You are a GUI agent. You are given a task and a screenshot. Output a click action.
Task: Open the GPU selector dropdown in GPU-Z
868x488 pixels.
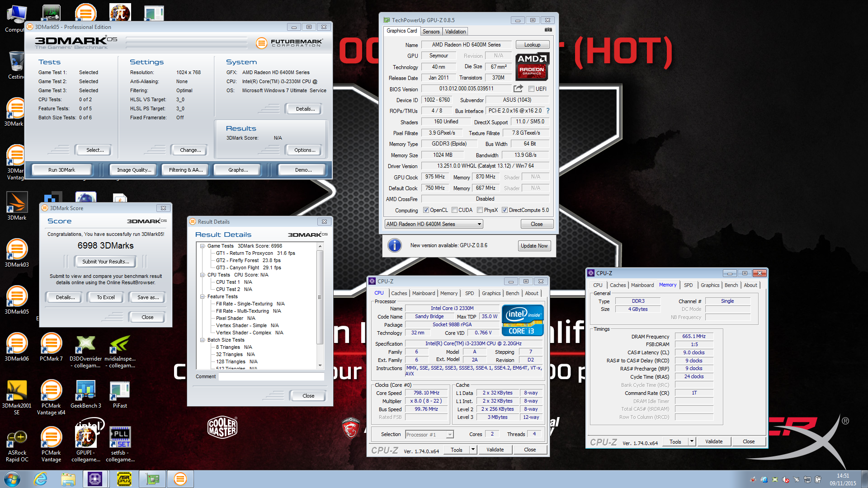pos(434,224)
